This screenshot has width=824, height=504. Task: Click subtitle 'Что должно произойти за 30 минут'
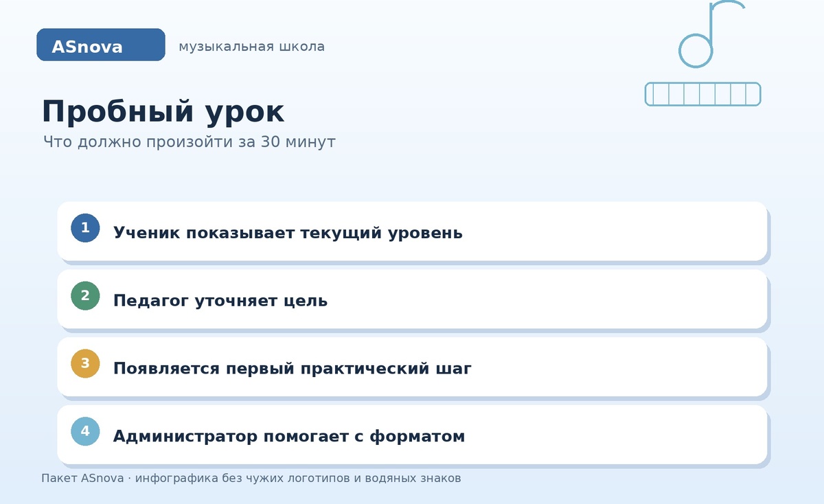pos(190,142)
